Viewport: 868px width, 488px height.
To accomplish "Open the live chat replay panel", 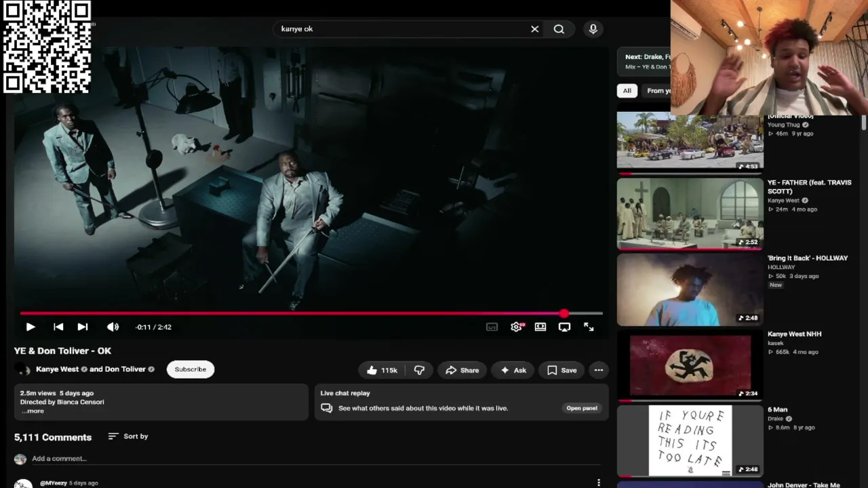I will [582, 408].
